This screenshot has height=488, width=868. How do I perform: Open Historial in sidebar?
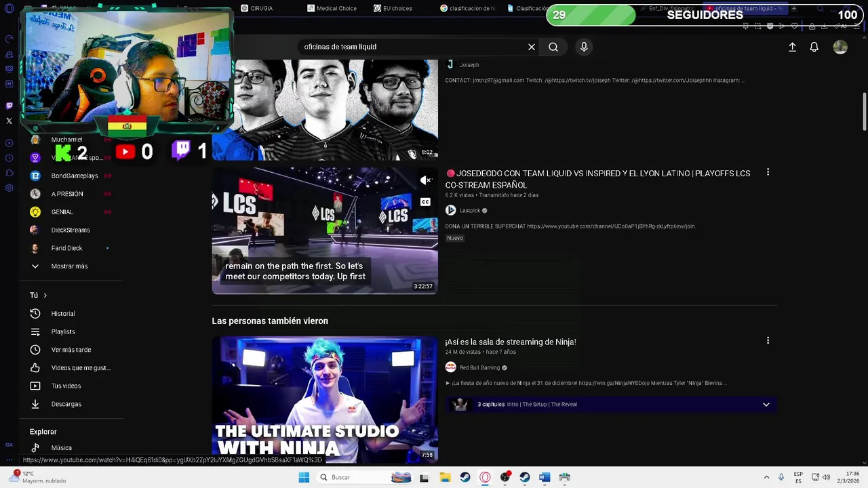point(63,314)
